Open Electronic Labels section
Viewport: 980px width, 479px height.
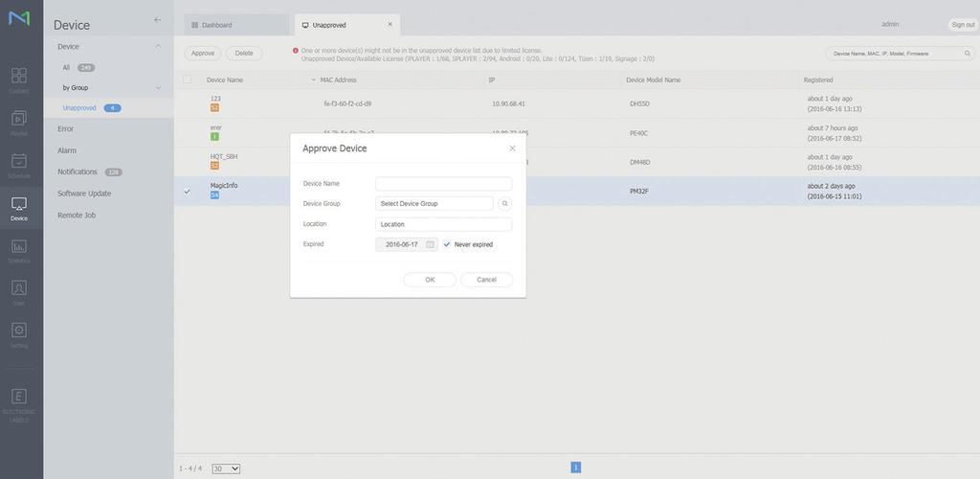point(19,404)
